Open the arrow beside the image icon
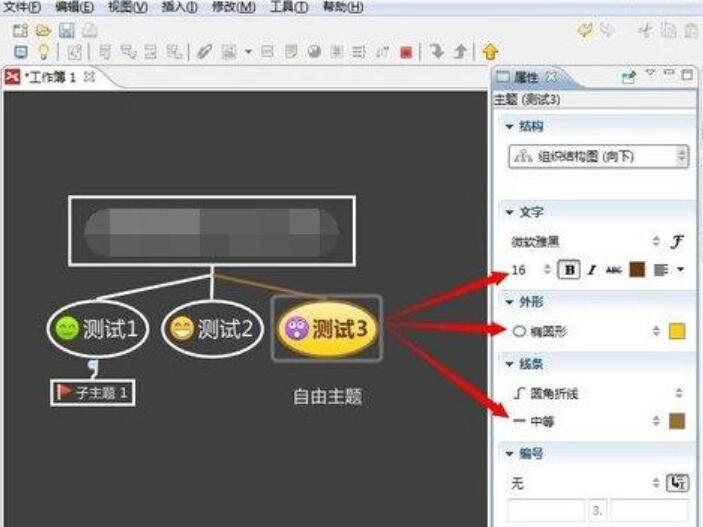Screen dimensions: 703x527 [x=248, y=52]
